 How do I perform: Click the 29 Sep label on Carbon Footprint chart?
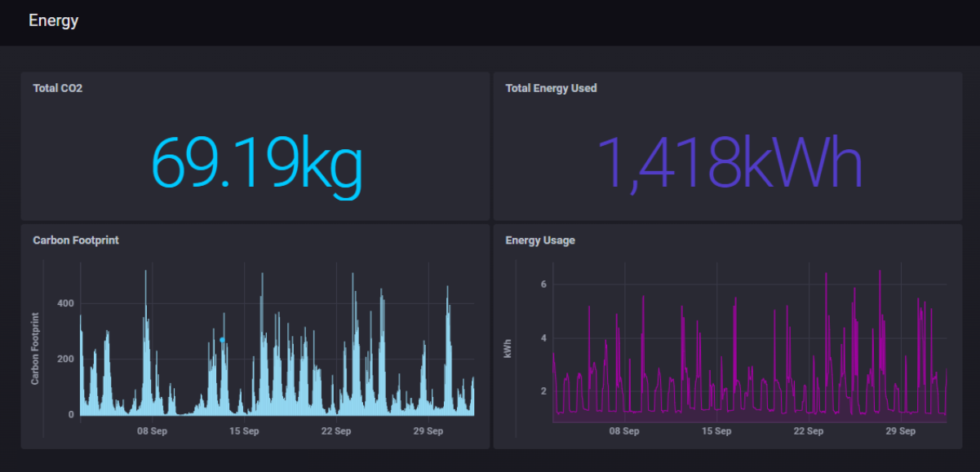428,431
